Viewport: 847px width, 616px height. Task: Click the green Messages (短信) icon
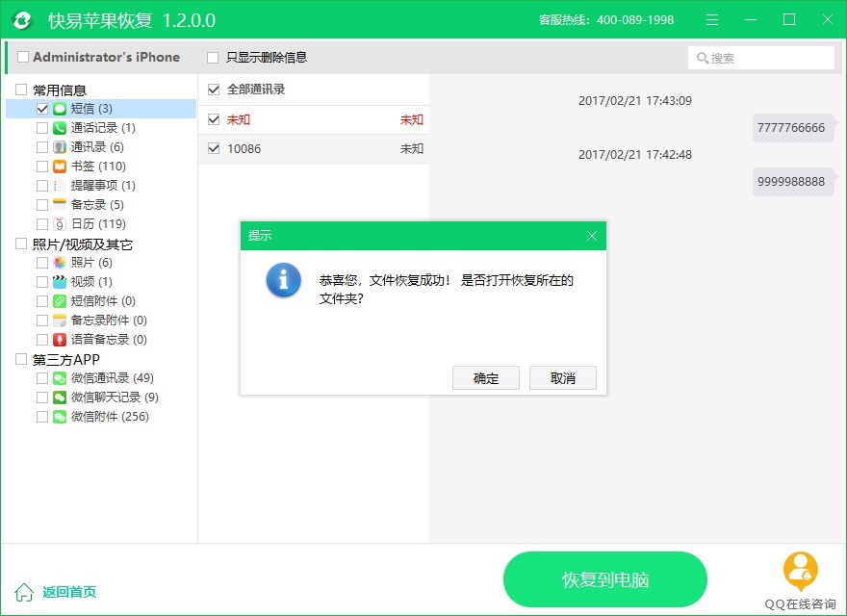click(x=60, y=109)
